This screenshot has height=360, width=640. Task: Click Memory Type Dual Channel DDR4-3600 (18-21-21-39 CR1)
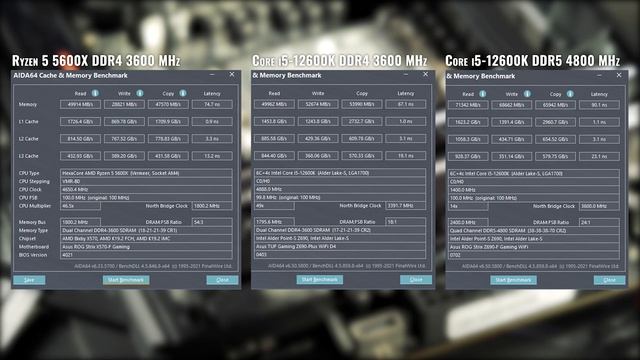[146, 230]
